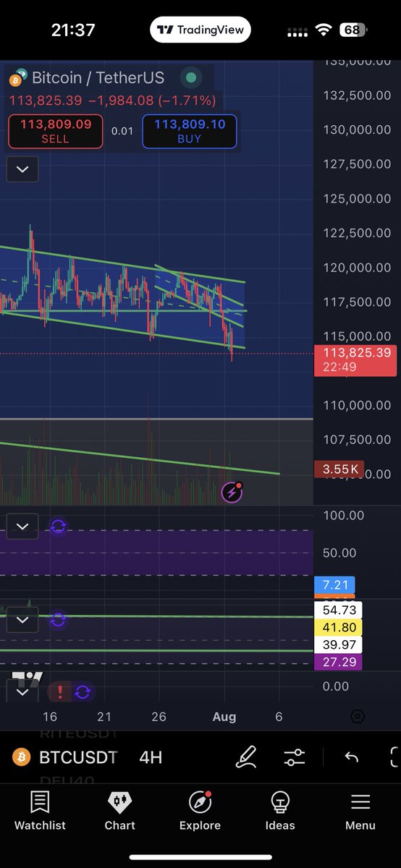Viewport: 401px width, 868px height.
Task: Open BTCUSDT symbol search
Action: (78, 757)
